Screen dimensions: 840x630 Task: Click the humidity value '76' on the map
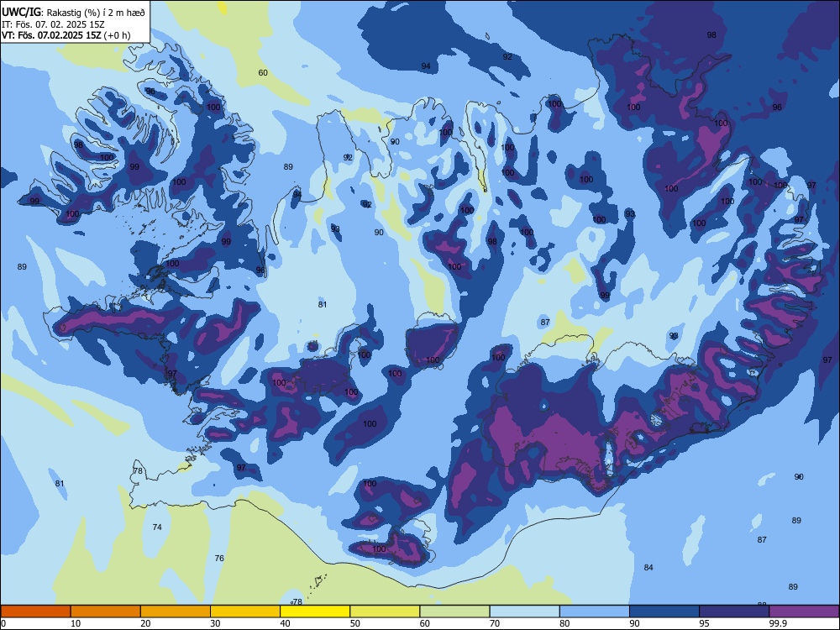pyautogui.click(x=219, y=559)
